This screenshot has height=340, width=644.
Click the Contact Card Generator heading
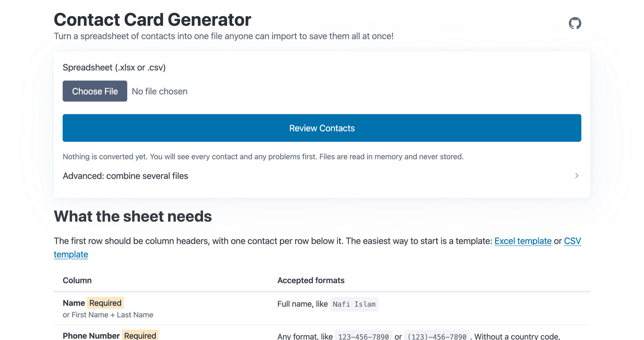pyautogui.click(x=152, y=20)
